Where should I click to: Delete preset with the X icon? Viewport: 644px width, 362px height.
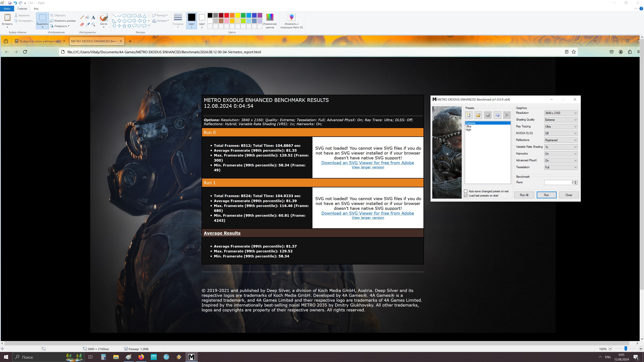click(x=507, y=115)
